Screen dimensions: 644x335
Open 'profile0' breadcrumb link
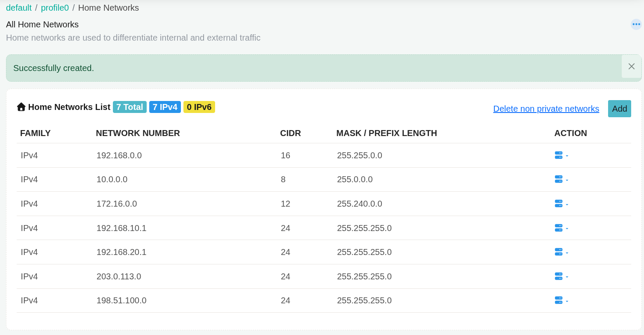click(x=55, y=8)
